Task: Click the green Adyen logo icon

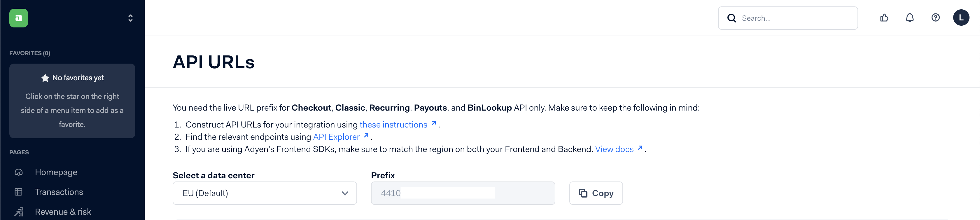Action: (x=19, y=18)
